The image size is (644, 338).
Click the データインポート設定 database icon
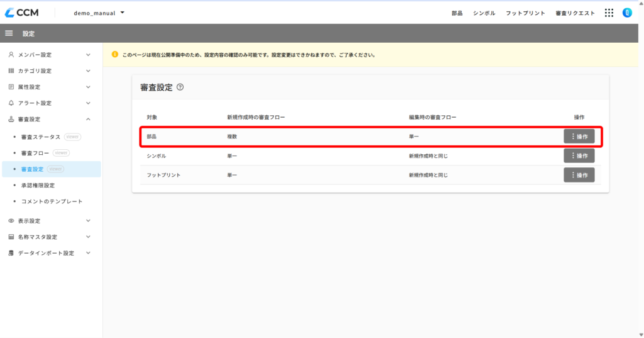(11, 253)
